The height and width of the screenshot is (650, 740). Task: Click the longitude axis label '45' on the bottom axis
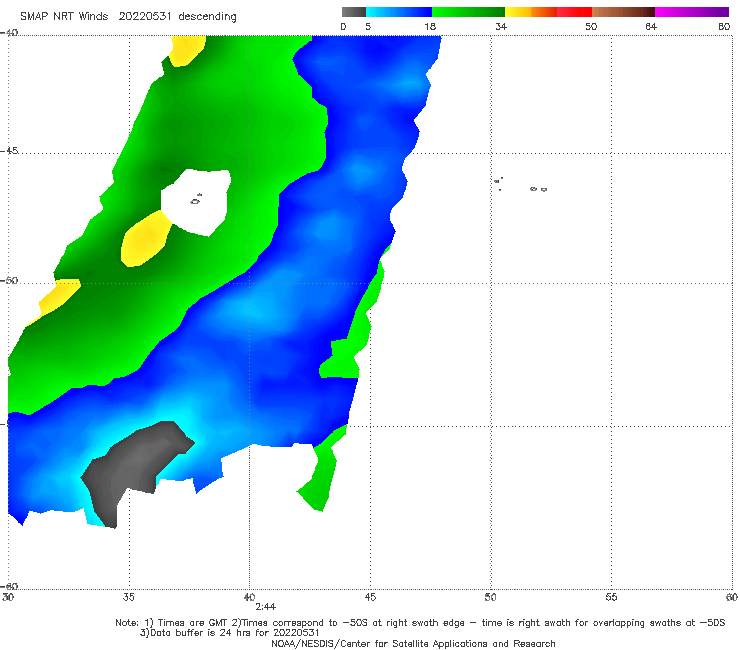click(x=370, y=597)
